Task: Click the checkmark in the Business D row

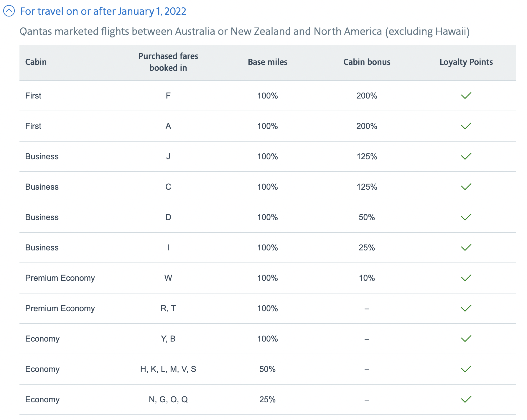Action: [x=466, y=217]
